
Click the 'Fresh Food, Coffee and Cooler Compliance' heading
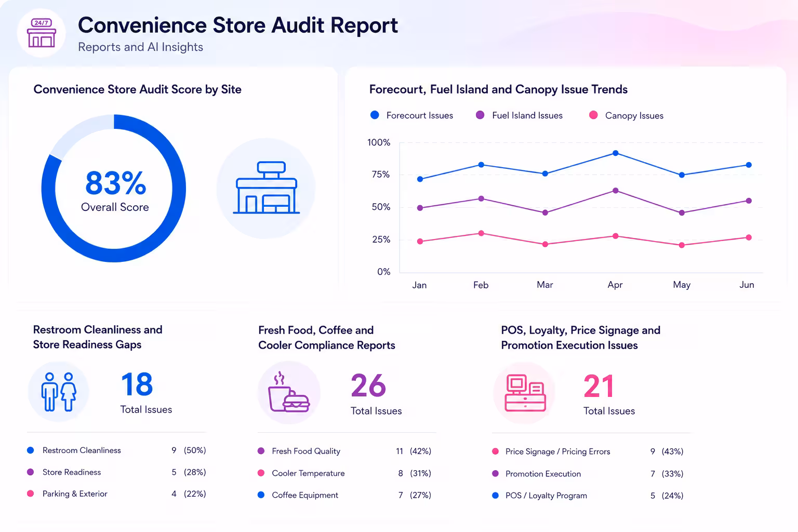[326, 338]
